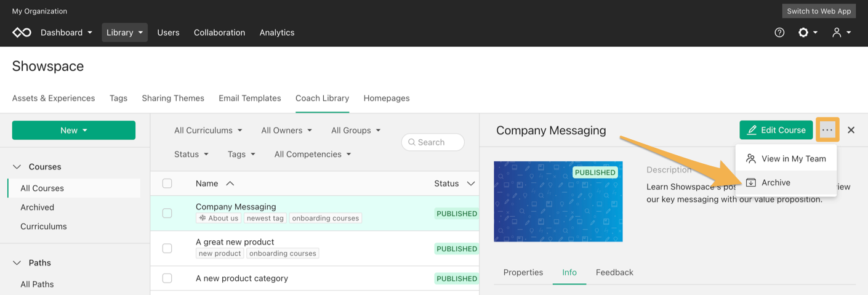This screenshot has height=295, width=868.
Task: Expand the Status column chevron
Action: (471, 184)
